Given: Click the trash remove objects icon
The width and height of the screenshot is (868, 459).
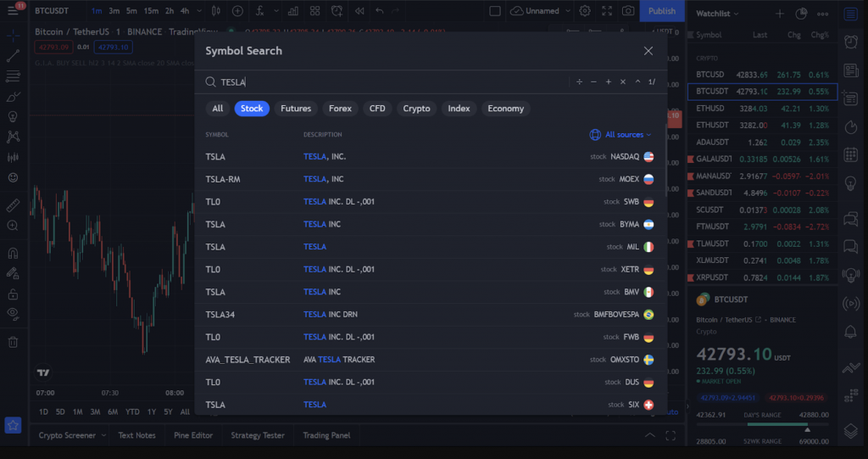Looking at the screenshot, I should click(x=13, y=342).
